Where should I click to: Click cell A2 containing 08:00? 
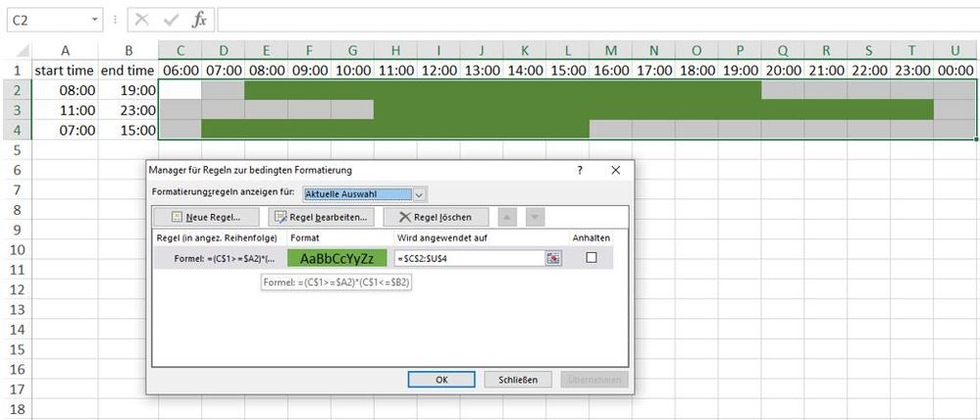coord(65,90)
